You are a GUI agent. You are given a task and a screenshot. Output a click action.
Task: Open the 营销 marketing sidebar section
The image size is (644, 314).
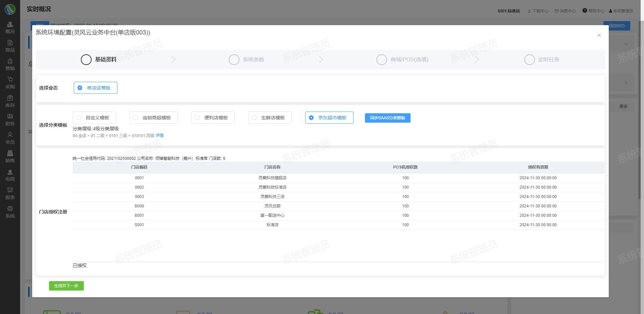[10, 64]
